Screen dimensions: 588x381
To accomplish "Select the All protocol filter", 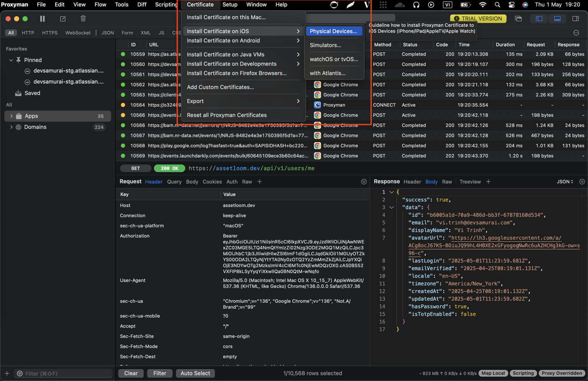I will tap(11, 33).
